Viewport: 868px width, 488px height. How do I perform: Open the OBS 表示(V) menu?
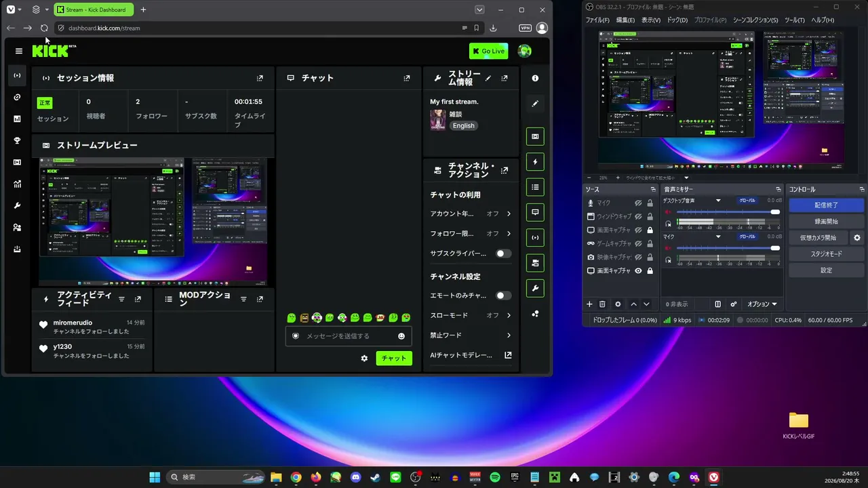[x=651, y=20]
